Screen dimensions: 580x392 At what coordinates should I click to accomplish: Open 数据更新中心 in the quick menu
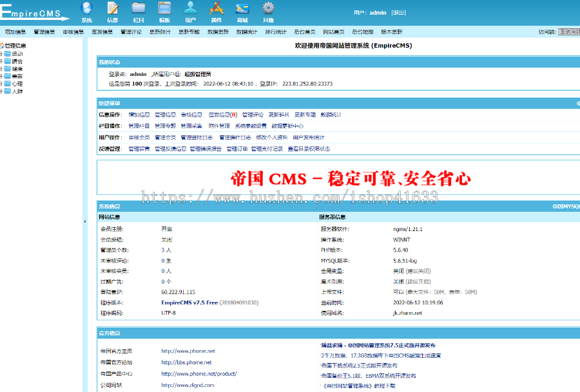click(287, 126)
